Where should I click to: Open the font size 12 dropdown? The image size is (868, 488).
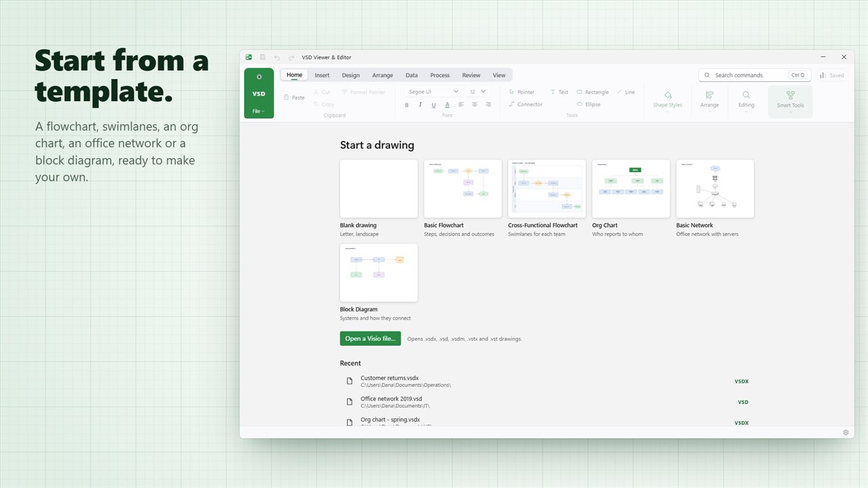pyautogui.click(x=477, y=91)
